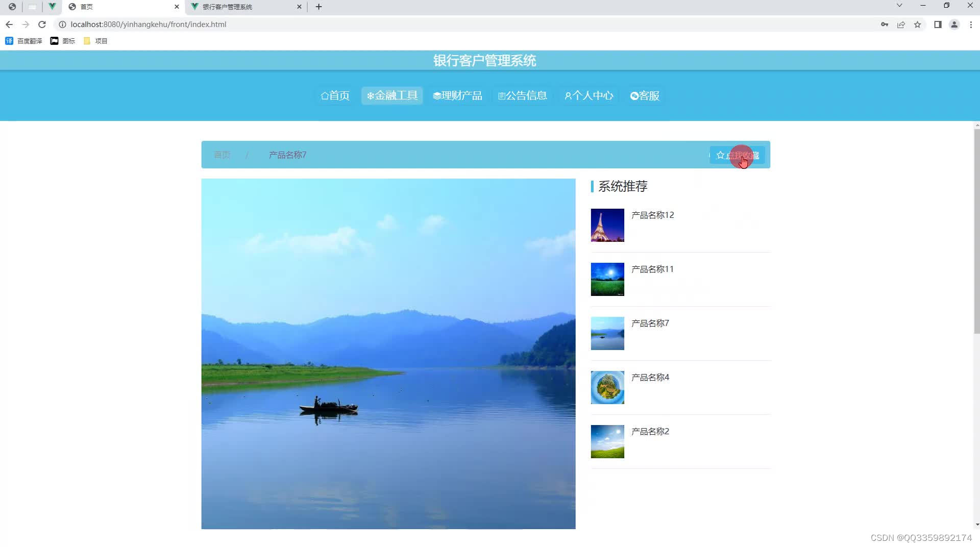Share this page via share icon
980x547 pixels.
click(x=901, y=24)
